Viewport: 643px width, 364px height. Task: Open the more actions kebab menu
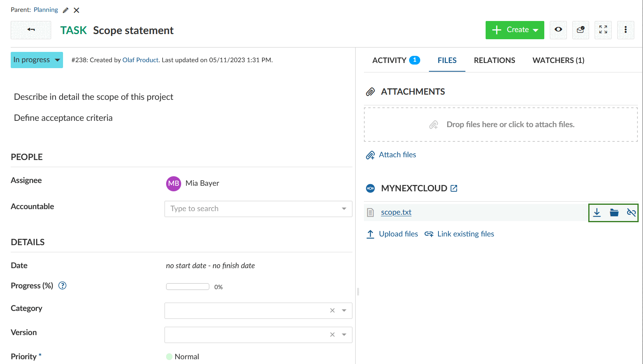(626, 30)
